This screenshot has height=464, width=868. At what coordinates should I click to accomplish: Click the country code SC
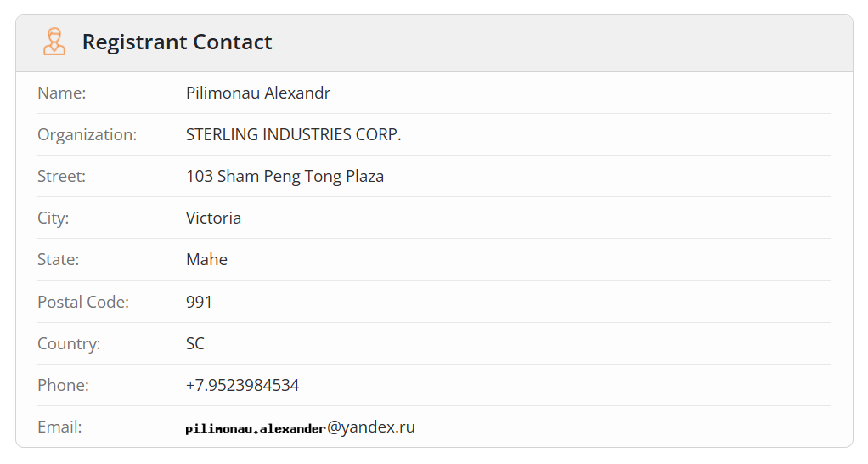(x=195, y=343)
